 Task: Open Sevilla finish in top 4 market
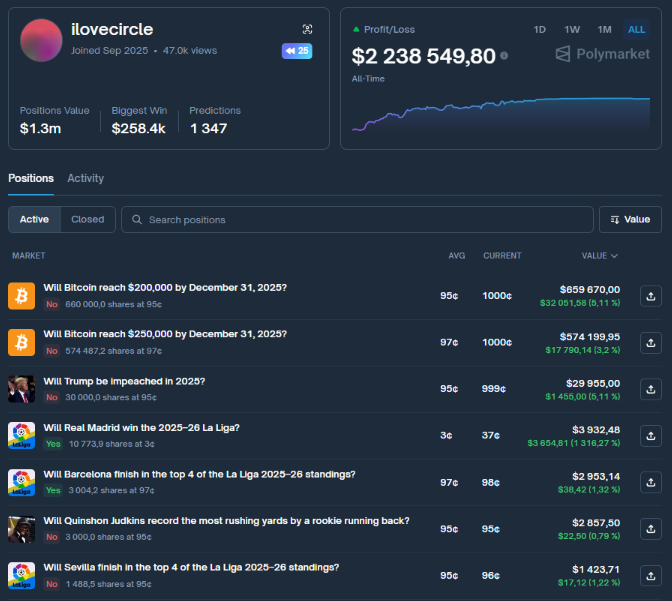coord(191,568)
